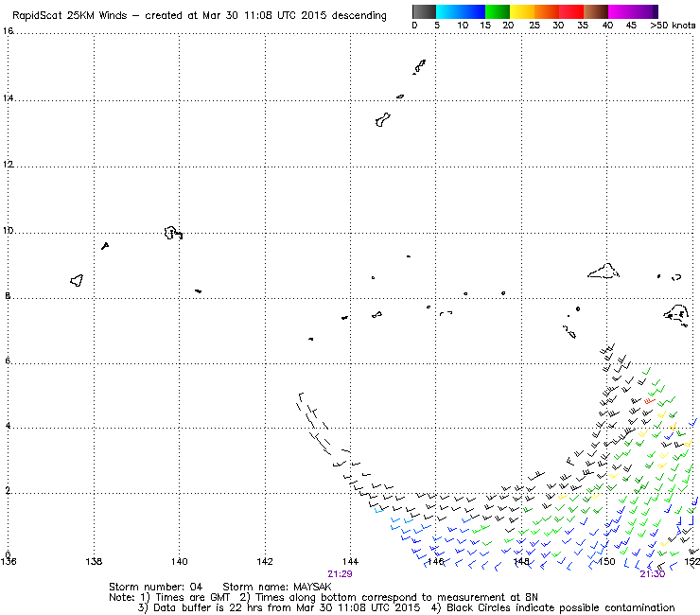This screenshot has height=615, width=700.
Task: Click the Saipan island outline near 15N
Action: (420, 66)
